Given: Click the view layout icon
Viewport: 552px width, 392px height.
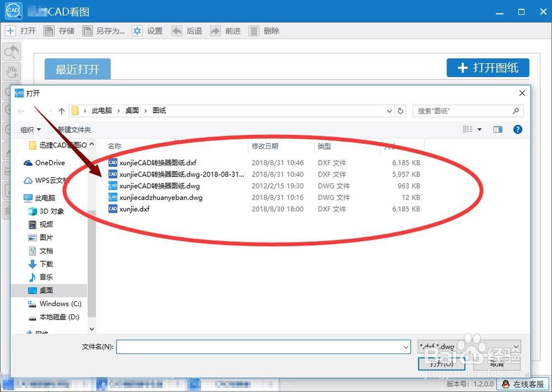Looking at the screenshot, I should [x=468, y=130].
